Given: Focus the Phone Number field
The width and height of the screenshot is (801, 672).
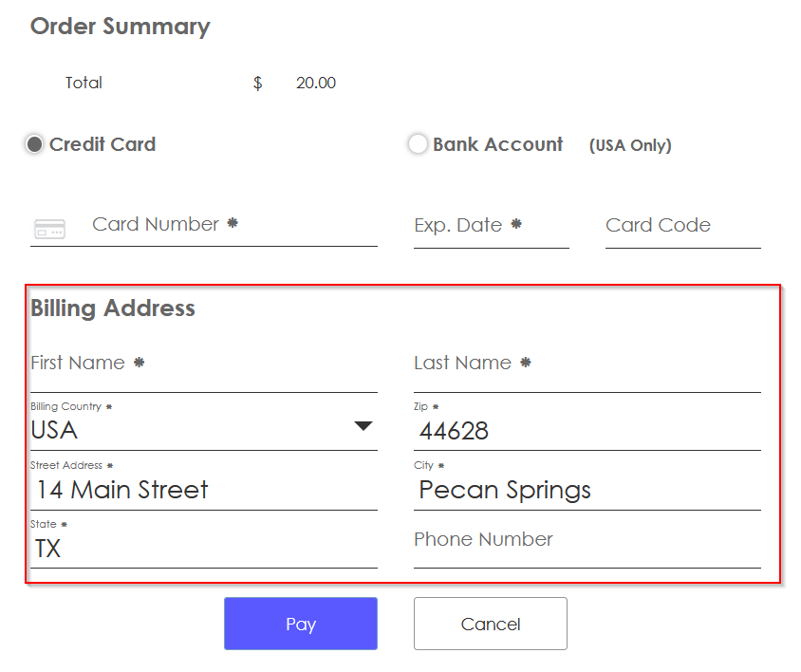Looking at the screenshot, I should tap(587, 541).
